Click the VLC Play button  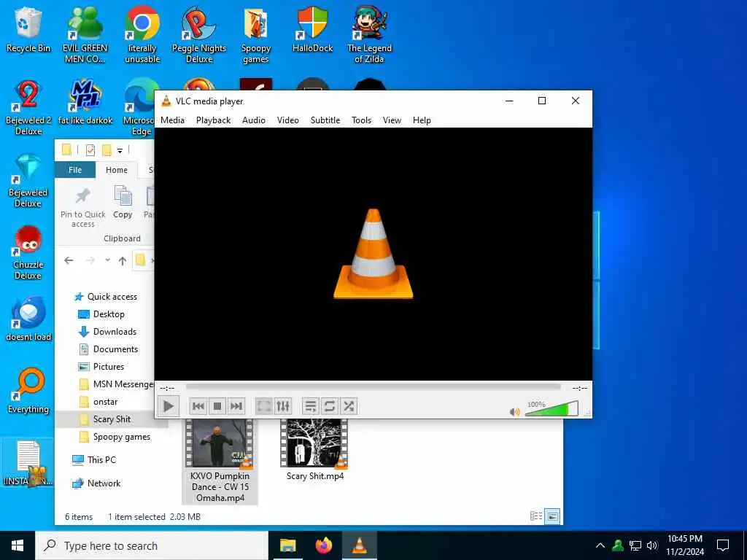[168, 406]
